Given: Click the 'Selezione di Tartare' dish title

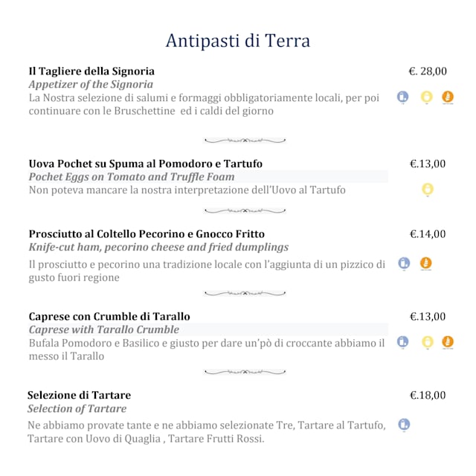Looking at the screenshot, I should click(79, 396).
